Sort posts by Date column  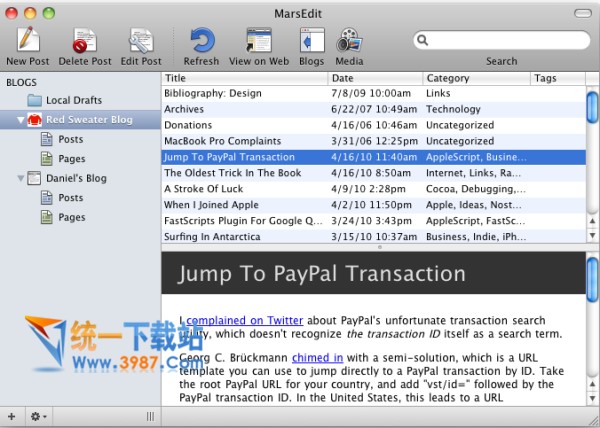(x=375, y=78)
